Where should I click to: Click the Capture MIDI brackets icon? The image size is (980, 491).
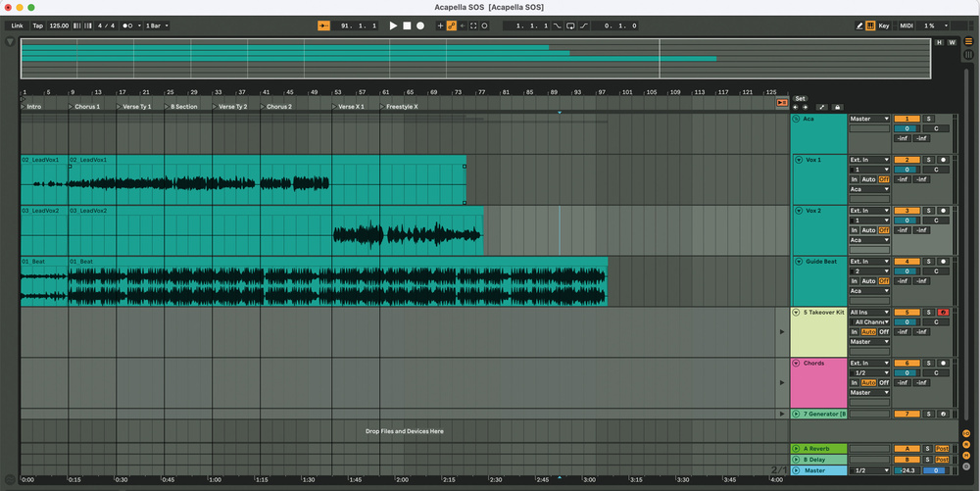coord(473,25)
